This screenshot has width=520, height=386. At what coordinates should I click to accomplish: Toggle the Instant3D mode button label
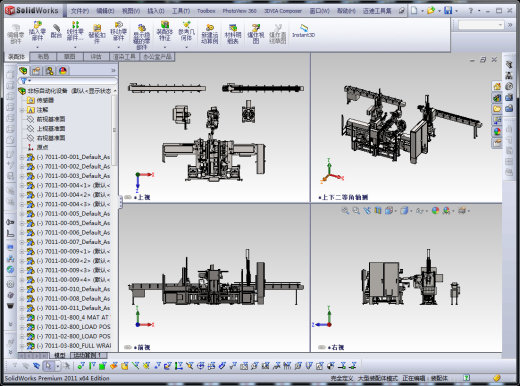303,35
